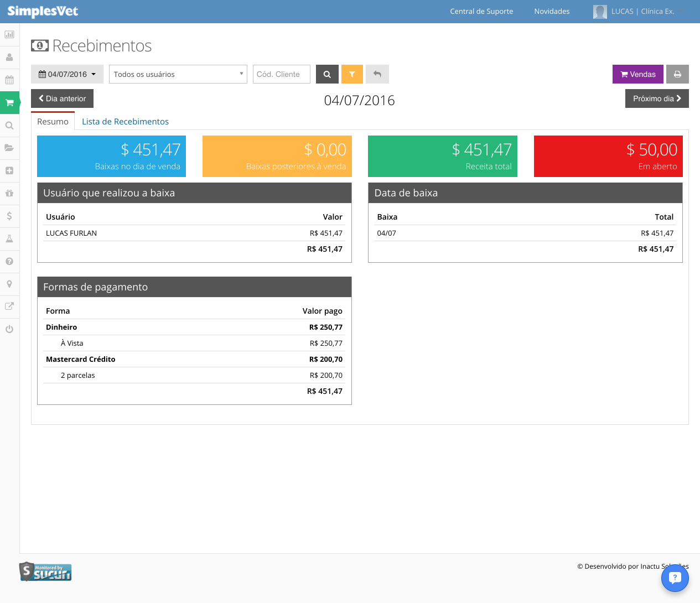Viewport: 700px width, 603px height.
Task: Click the red Em aberto card
Action: point(608,156)
